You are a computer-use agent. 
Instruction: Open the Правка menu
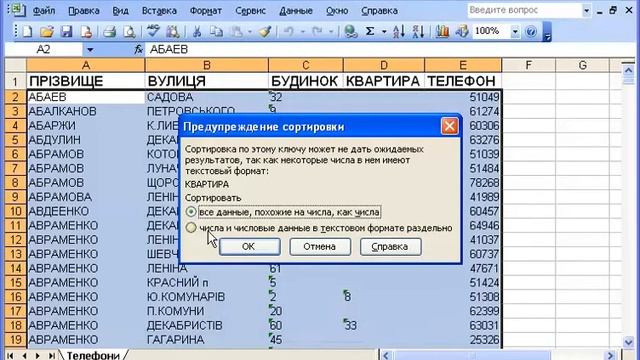[84, 11]
